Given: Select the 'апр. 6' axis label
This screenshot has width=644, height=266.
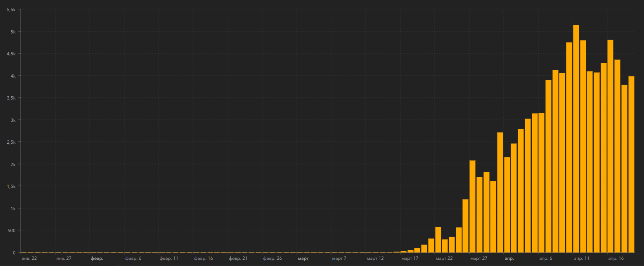Looking at the screenshot, I should [x=545, y=259].
